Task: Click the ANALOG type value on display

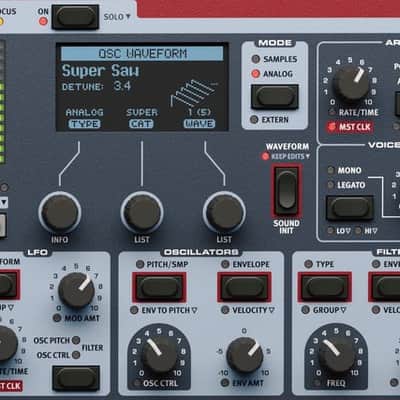Action: point(85,112)
